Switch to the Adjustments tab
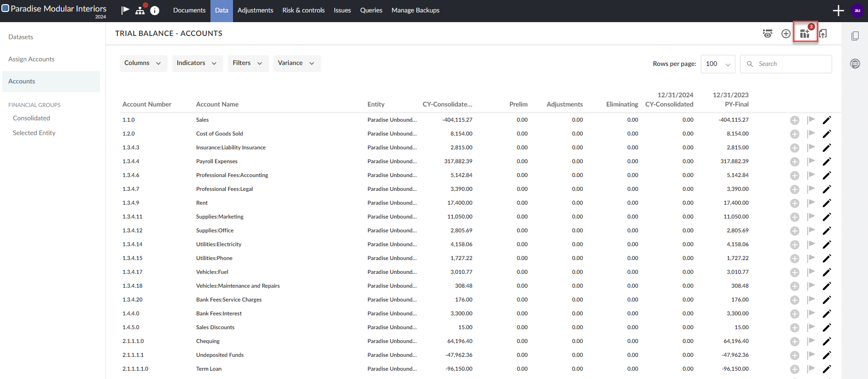Viewport: 868px width, 379px height. 255,10
